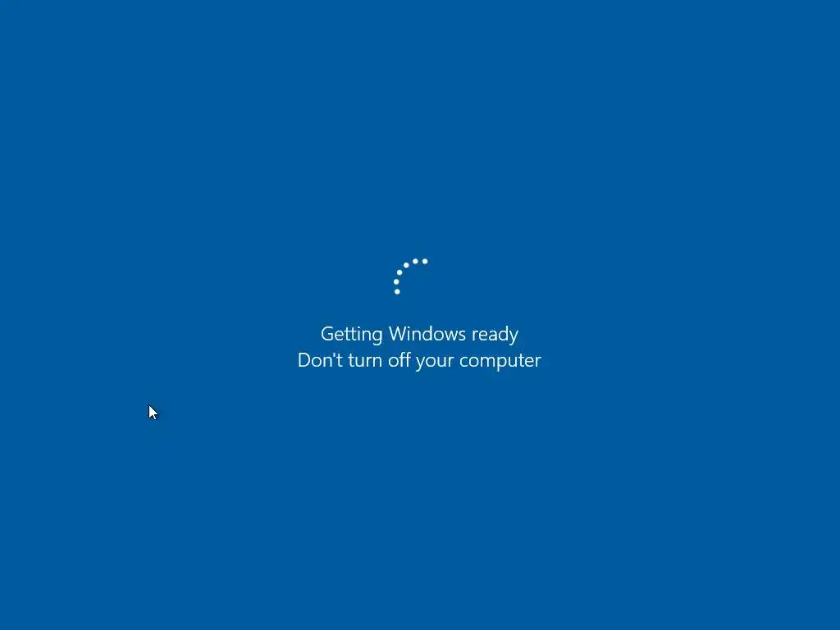Click the word "ready"
Viewport: 840px width, 630px height.
[x=495, y=335]
